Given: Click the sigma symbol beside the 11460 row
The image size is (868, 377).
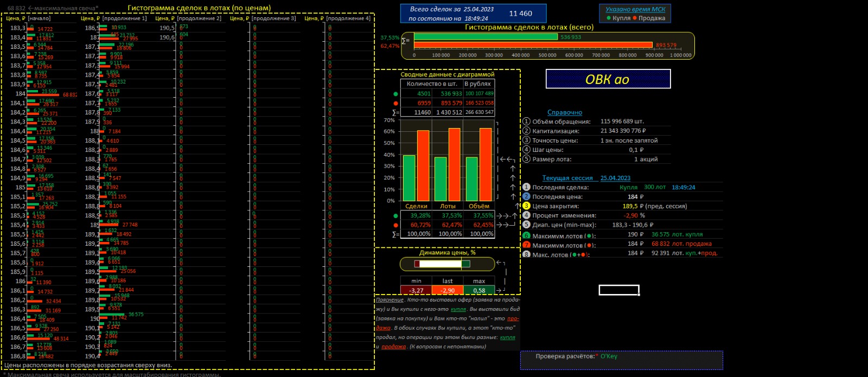Looking at the screenshot, I should (395, 113).
